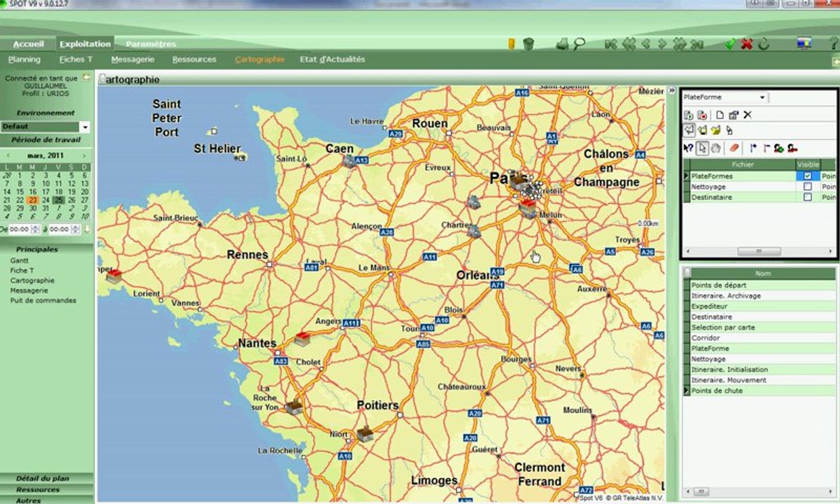Image resolution: width=840 pixels, height=504 pixels.
Task: Open the PlateForme dropdown
Action: (x=762, y=97)
